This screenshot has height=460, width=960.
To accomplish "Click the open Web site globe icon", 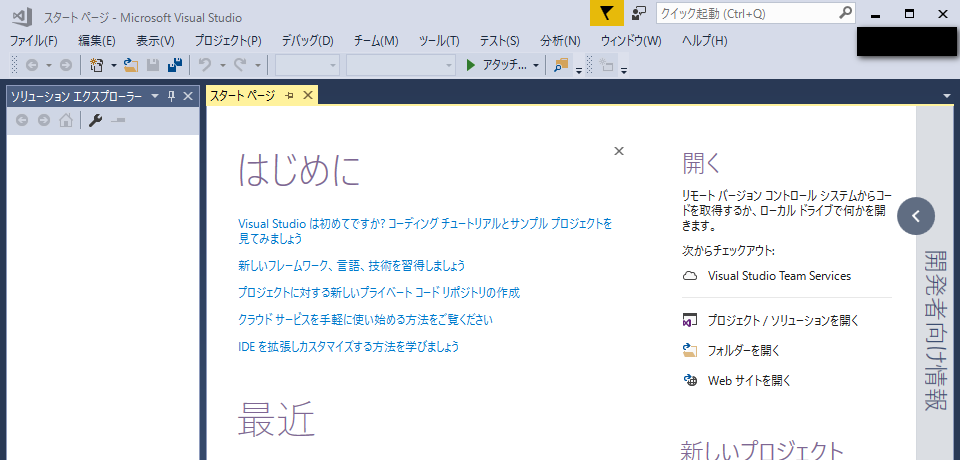I will coord(690,380).
